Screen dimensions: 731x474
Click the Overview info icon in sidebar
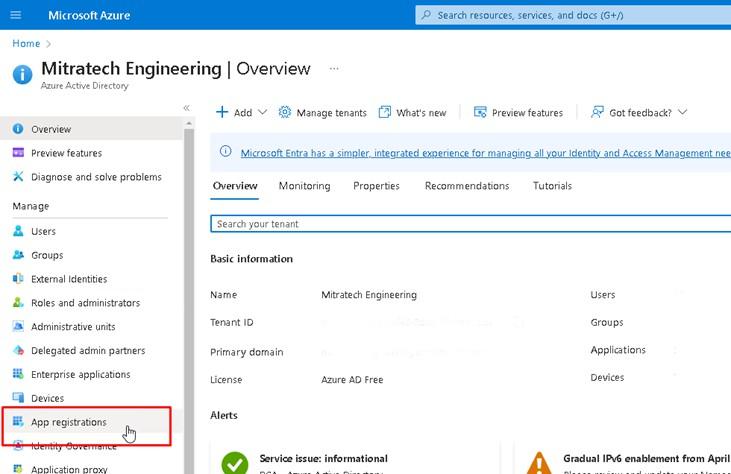coord(18,129)
